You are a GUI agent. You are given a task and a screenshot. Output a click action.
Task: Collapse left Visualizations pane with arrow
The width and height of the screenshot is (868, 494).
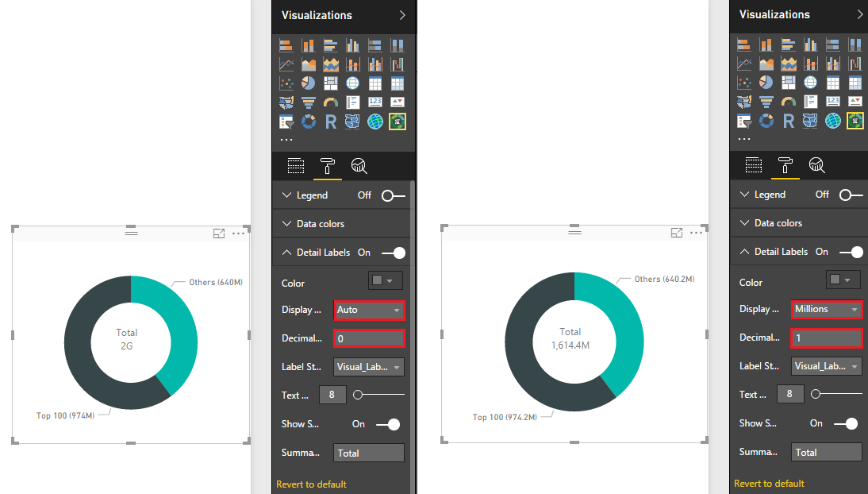tap(402, 15)
